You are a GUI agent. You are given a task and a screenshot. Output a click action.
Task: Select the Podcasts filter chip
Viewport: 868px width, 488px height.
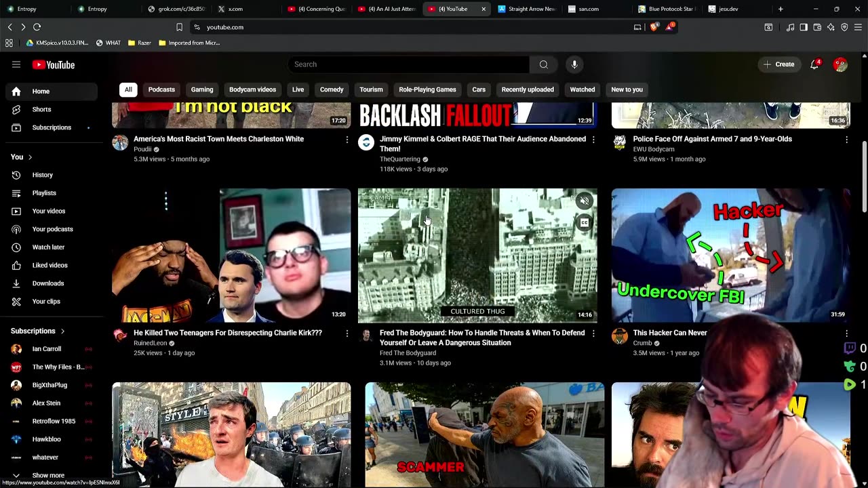[x=161, y=89]
